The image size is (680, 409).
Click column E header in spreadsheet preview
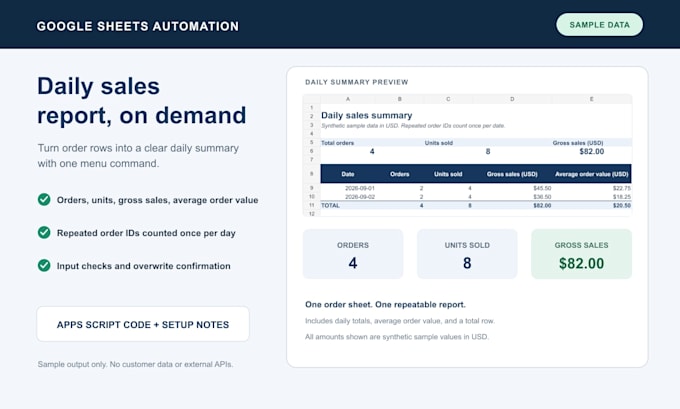click(x=592, y=99)
